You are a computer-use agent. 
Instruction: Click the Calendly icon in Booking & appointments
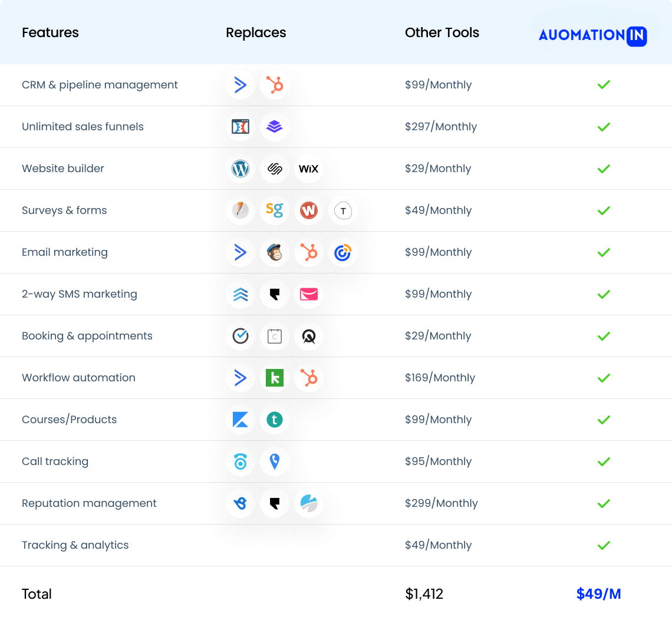[x=241, y=337]
